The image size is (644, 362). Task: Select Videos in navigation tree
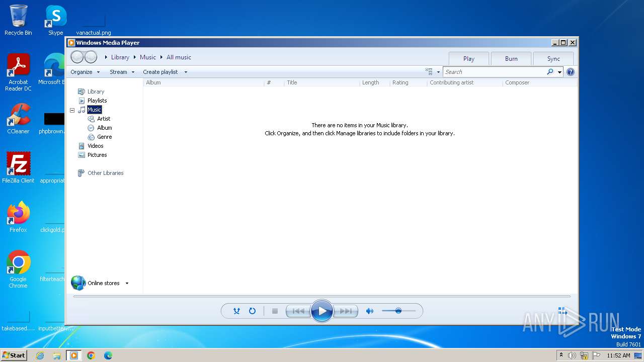(x=95, y=146)
